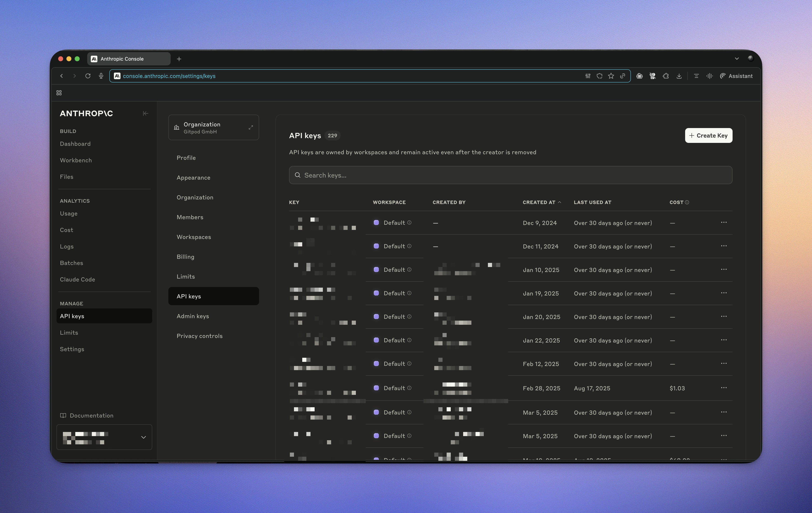This screenshot has width=812, height=513.
Task: Open the apps grid icon in bookmarks bar
Action: pyautogui.click(x=59, y=93)
